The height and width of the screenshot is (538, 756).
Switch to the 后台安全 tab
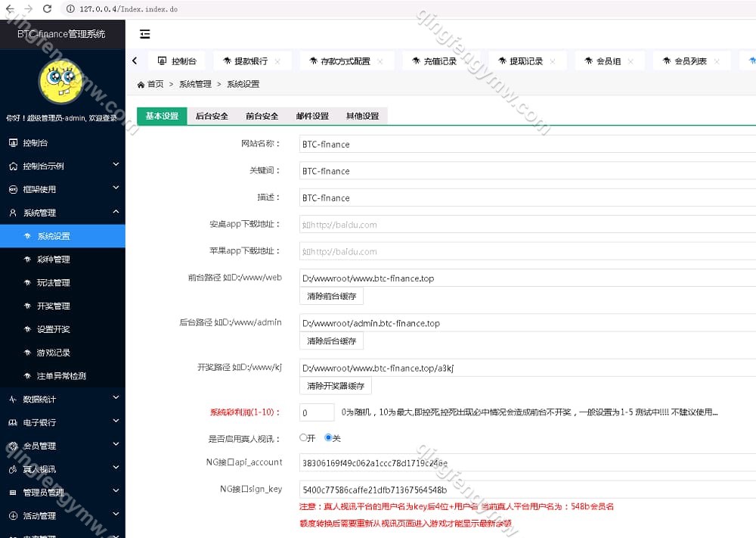[212, 116]
